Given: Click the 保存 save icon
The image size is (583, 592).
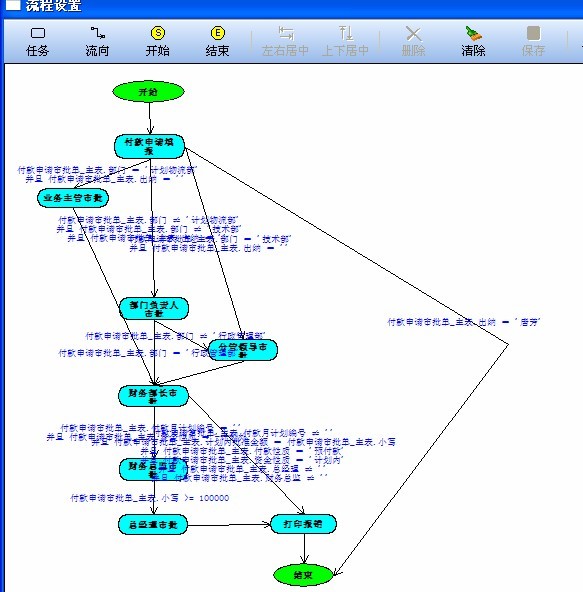Looking at the screenshot, I should (533, 33).
